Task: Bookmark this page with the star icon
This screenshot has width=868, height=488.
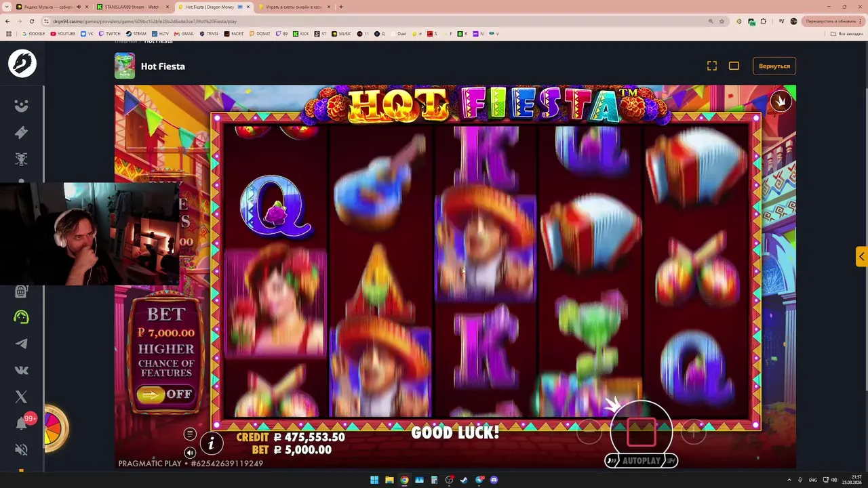Action: click(723, 21)
